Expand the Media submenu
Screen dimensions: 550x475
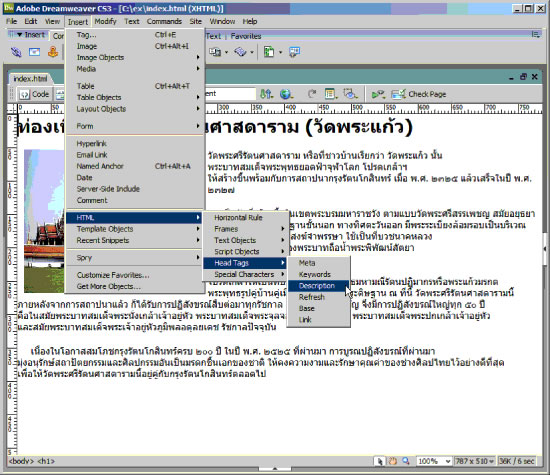(134, 69)
